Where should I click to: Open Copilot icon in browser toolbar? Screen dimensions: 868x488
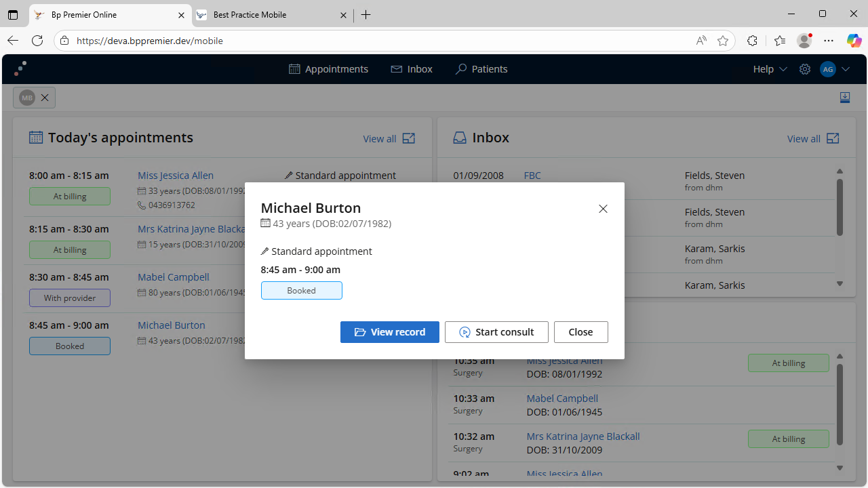tap(854, 41)
